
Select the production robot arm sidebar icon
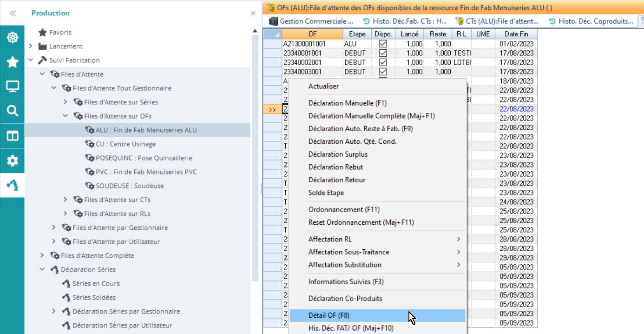pyautogui.click(x=13, y=185)
